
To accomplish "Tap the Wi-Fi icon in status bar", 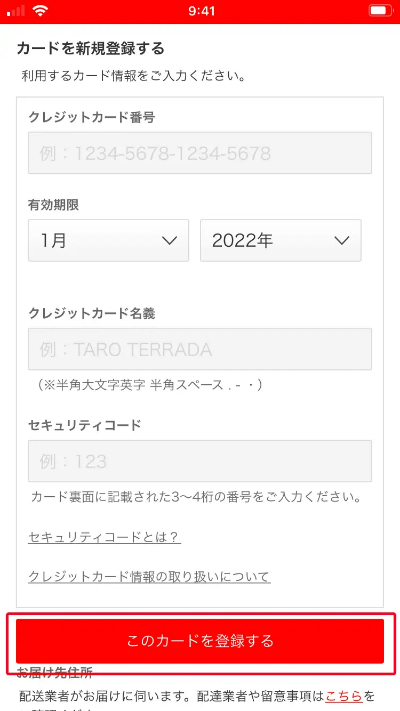I will pyautogui.click(x=40, y=11).
